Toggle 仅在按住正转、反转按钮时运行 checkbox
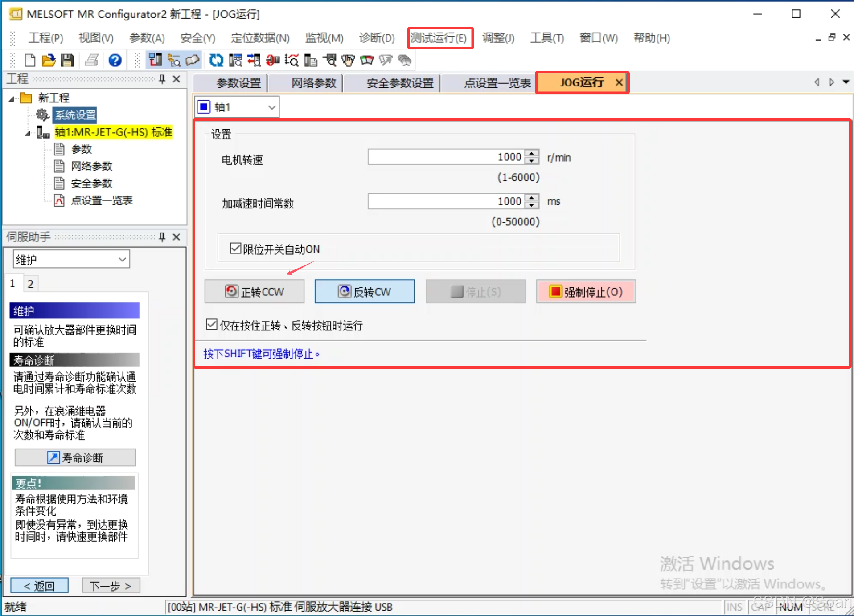This screenshot has width=854, height=616. pyautogui.click(x=212, y=324)
